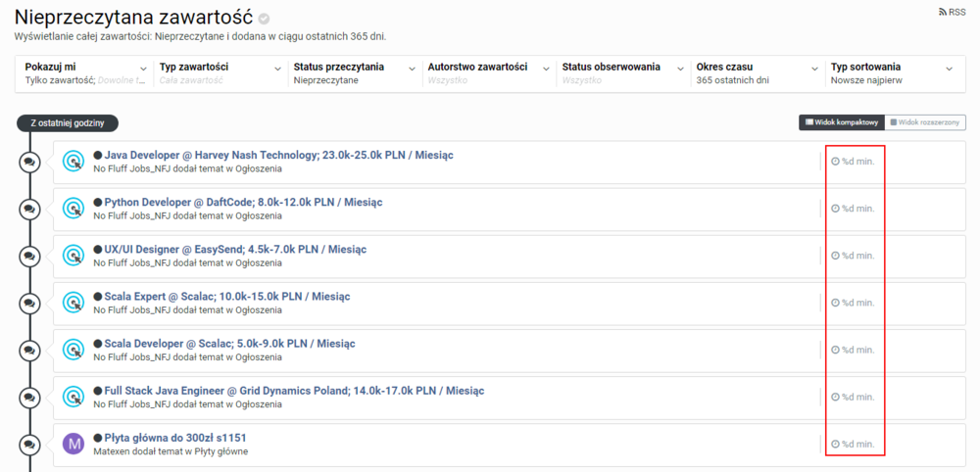Image resolution: width=980 pixels, height=472 pixels.
Task: Click the %d min. timestamp on Java Developer row
Action: point(854,161)
